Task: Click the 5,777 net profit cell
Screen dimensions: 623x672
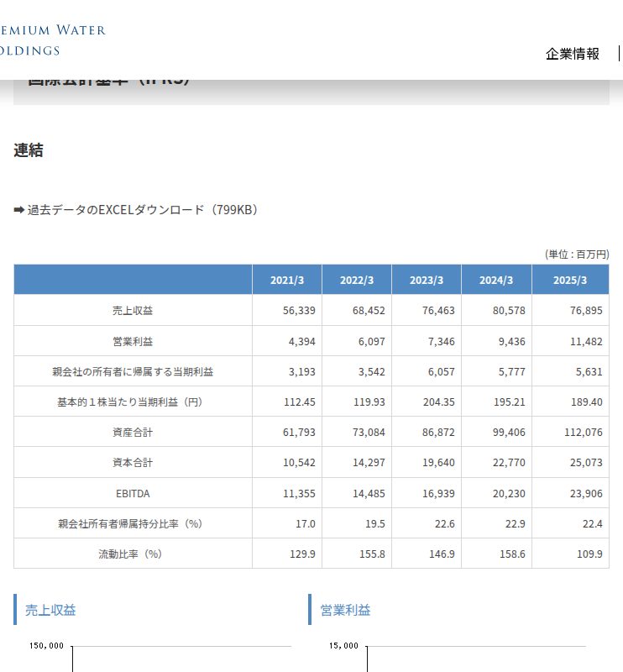Action: coord(496,371)
